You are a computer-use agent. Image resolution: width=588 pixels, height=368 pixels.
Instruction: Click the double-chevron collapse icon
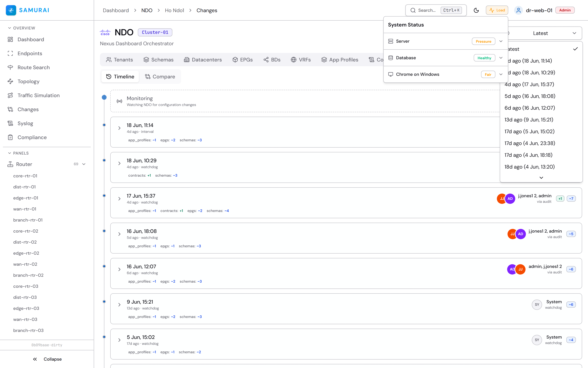pyautogui.click(x=35, y=359)
